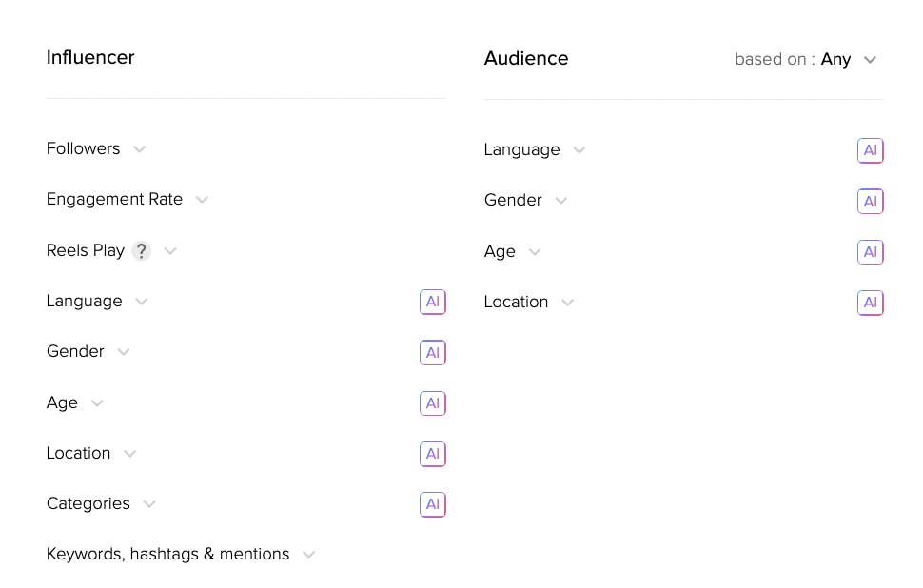The image size is (923, 588).
Task: Click the AI badge beside Categories
Action: (x=432, y=503)
